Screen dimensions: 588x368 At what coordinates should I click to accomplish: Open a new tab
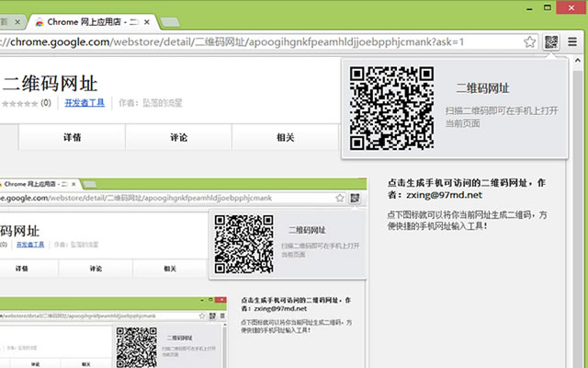(x=170, y=22)
